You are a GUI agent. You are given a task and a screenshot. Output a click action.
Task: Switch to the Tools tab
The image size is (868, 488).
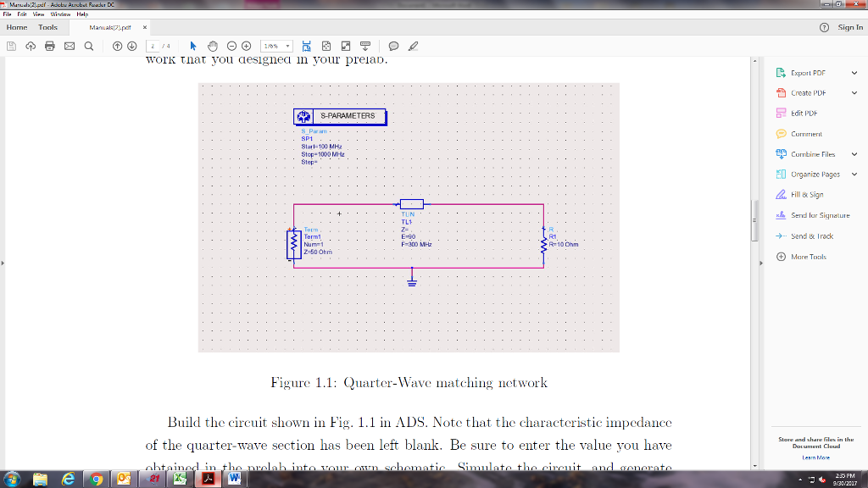[47, 27]
